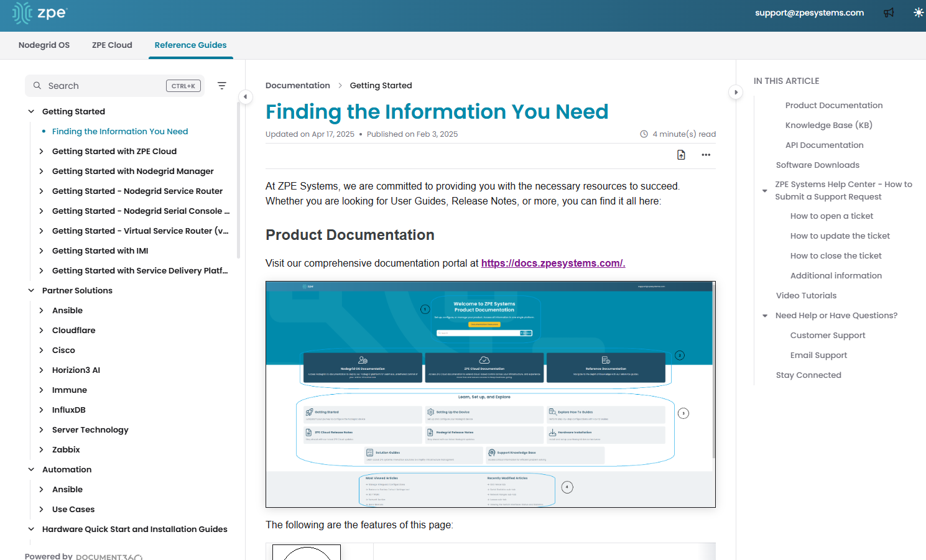
Task: Click the ZPE logo in header
Action: point(39,12)
